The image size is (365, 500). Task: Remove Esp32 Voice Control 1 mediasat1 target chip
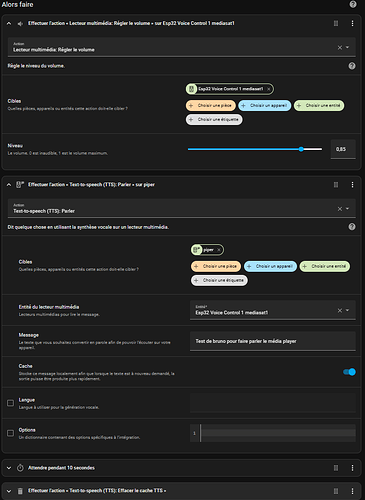[x=269, y=89]
